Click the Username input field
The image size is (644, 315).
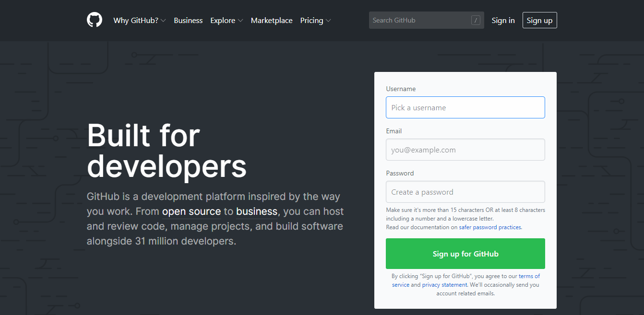pyautogui.click(x=465, y=107)
